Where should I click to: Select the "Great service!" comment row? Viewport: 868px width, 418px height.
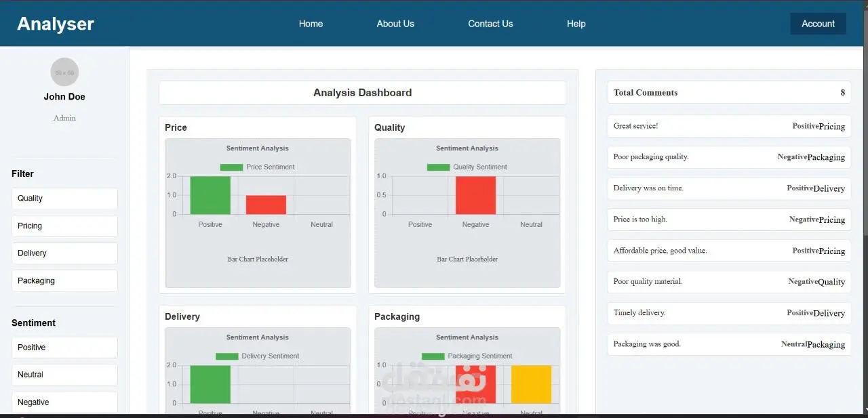tap(729, 126)
